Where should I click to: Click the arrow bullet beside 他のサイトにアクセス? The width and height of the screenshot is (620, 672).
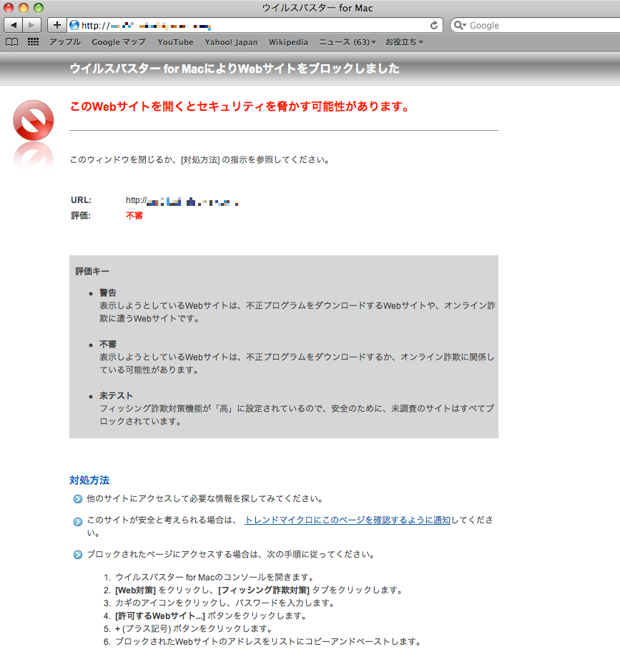pyautogui.click(x=78, y=499)
